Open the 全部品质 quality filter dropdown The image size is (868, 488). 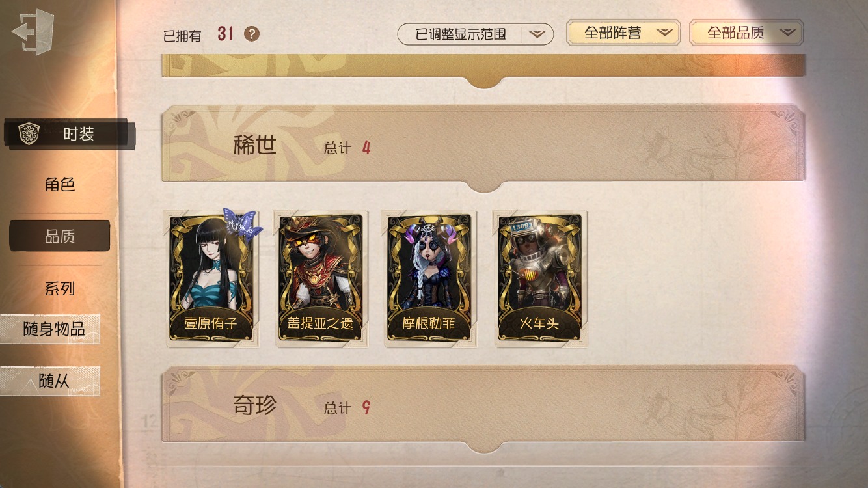746,33
